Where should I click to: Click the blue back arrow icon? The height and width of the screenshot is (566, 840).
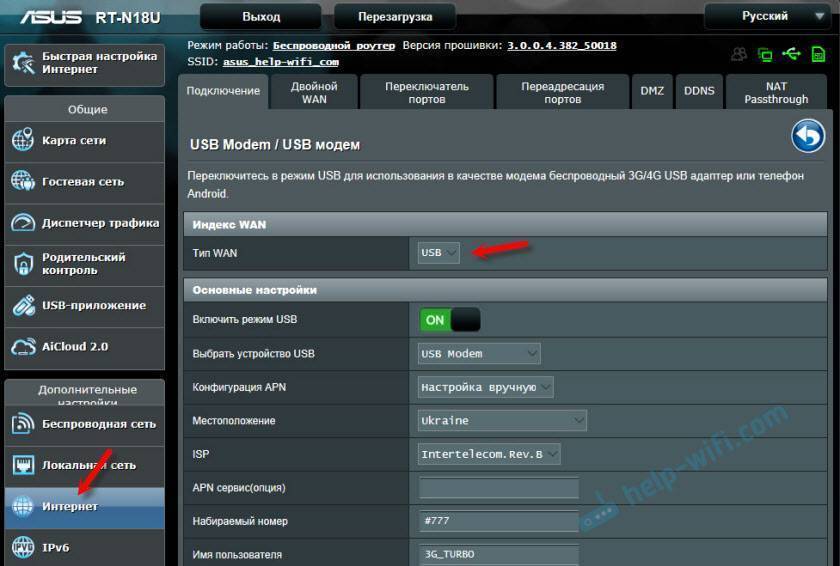coord(807,136)
